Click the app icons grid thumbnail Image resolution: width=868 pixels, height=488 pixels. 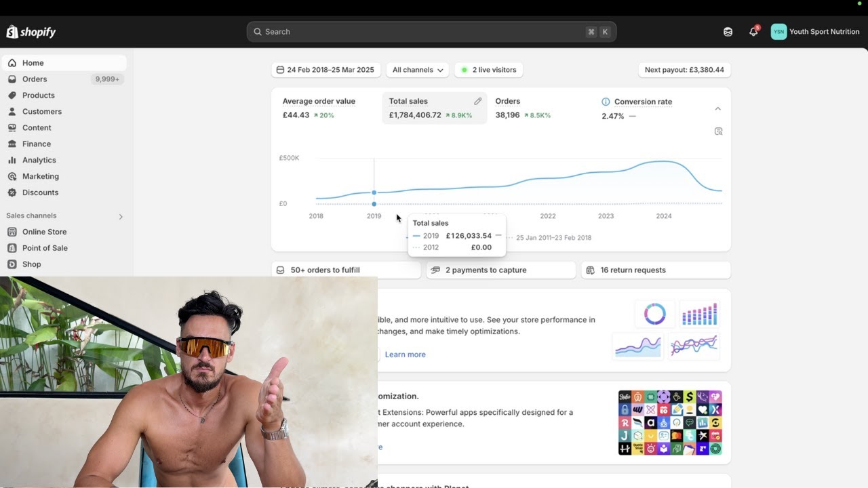point(670,422)
